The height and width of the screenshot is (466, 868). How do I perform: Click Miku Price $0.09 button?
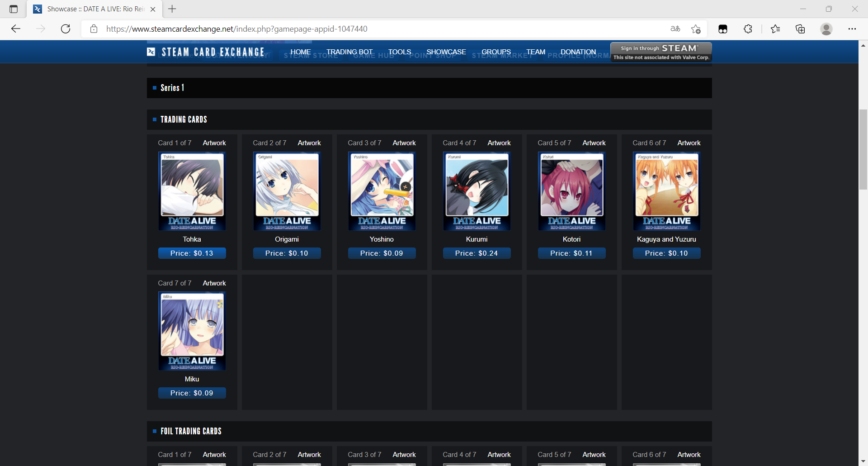192,393
